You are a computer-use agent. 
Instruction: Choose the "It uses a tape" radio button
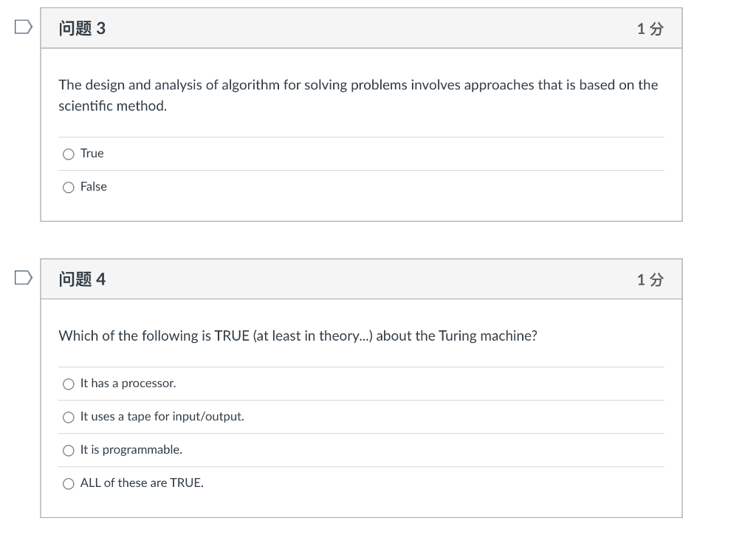coord(69,418)
